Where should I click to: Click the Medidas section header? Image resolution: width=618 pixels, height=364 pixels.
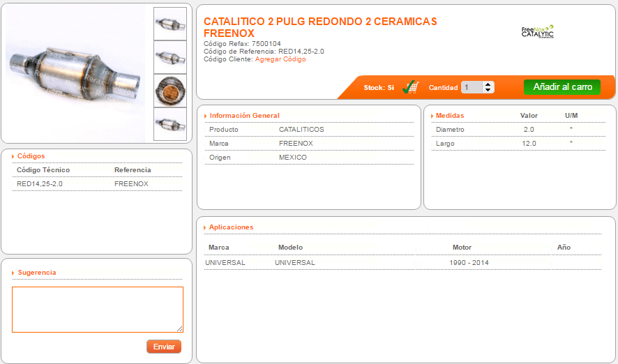447,116
